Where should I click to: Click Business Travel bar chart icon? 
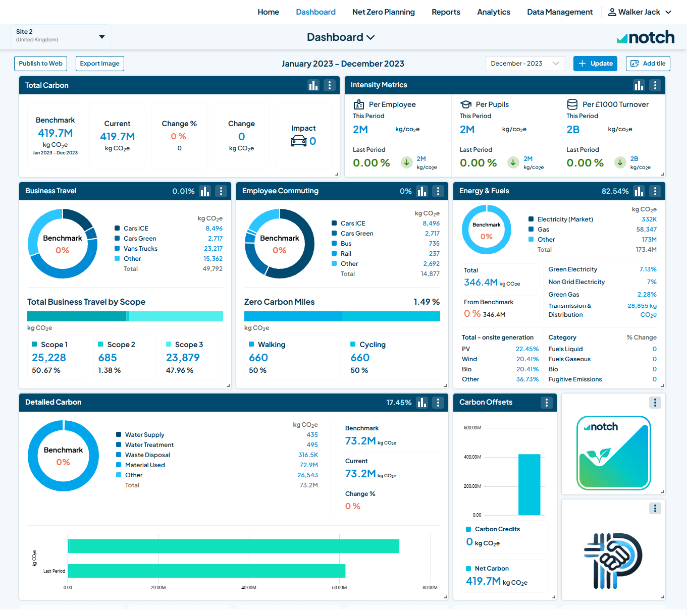pos(205,191)
